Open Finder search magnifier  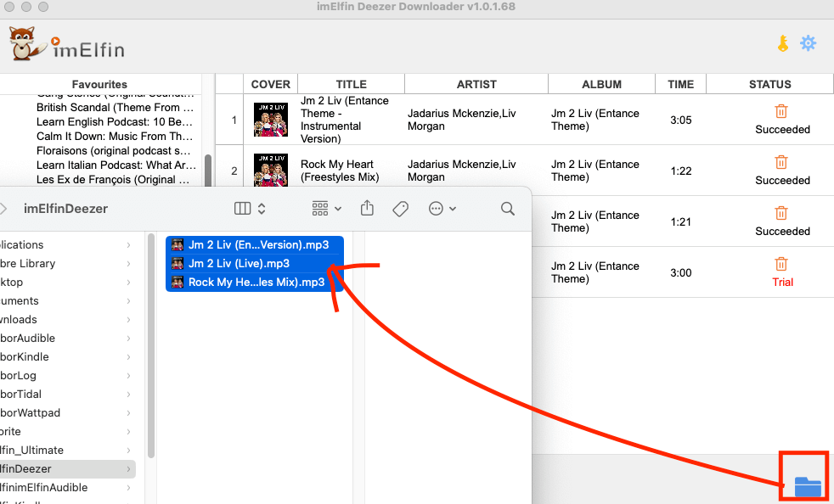(508, 209)
